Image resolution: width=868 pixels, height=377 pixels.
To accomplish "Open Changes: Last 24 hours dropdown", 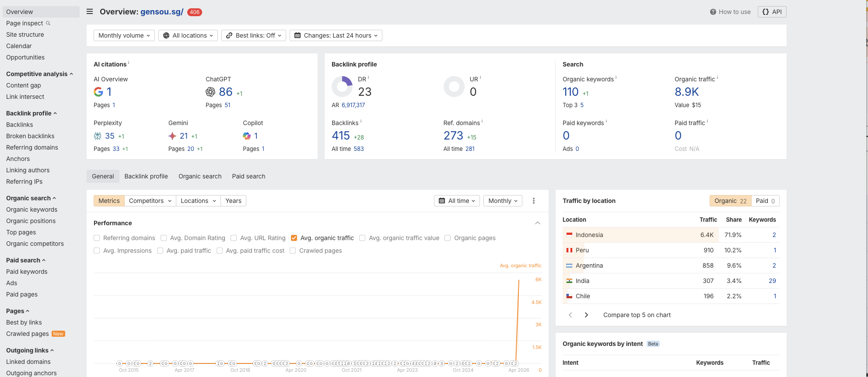I will point(336,35).
